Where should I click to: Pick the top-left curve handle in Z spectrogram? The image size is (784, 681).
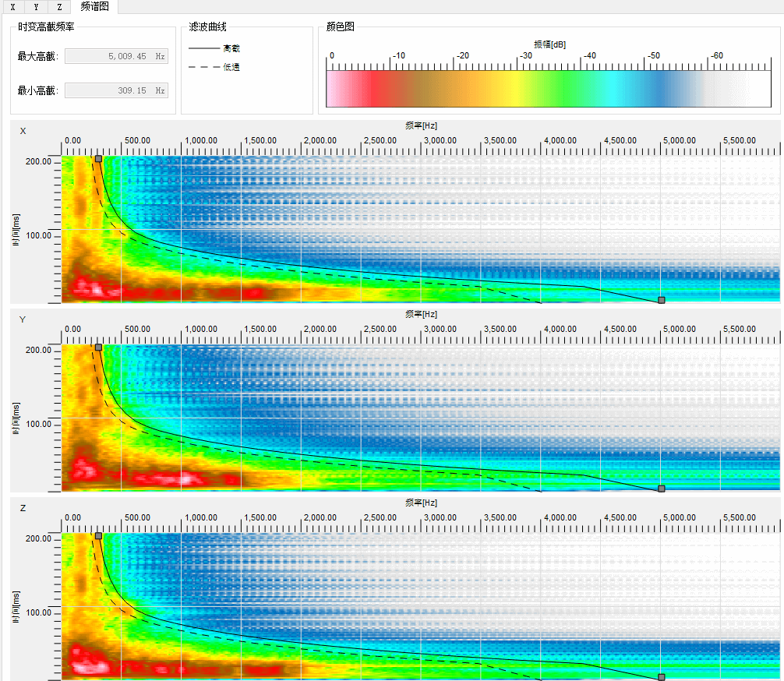tap(98, 536)
